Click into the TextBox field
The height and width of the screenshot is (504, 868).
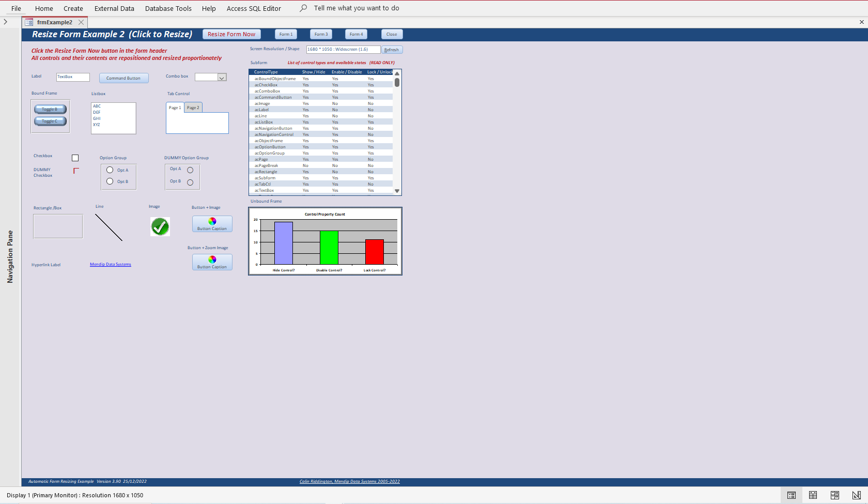click(x=73, y=77)
